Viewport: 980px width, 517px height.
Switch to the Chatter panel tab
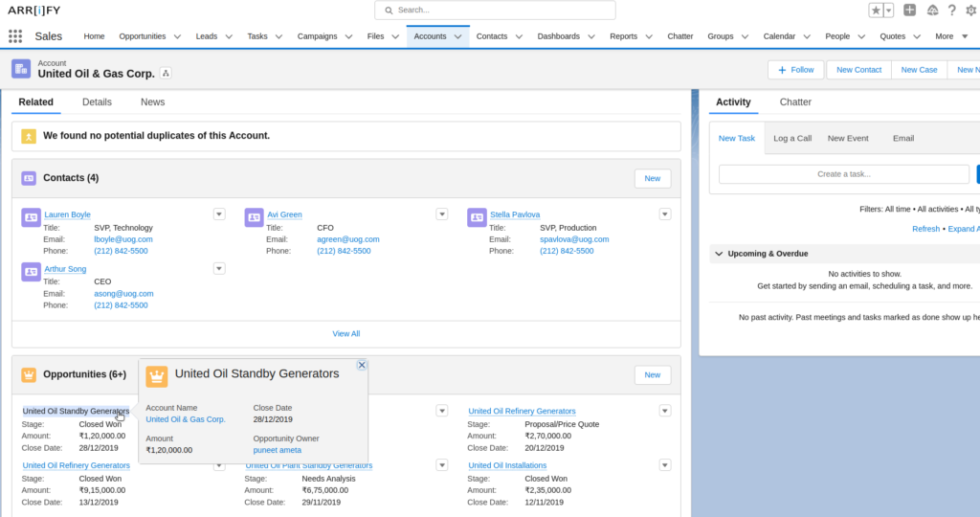(x=795, y=101)
